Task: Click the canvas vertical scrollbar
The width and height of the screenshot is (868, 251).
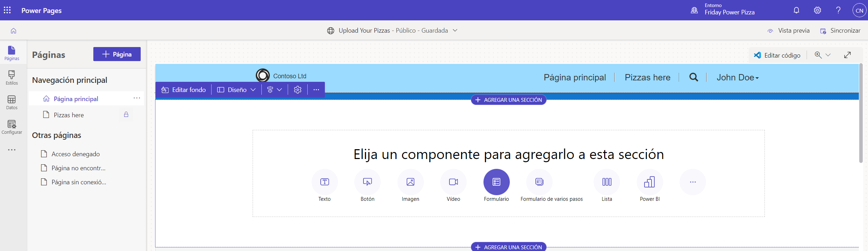Action: 861,113
